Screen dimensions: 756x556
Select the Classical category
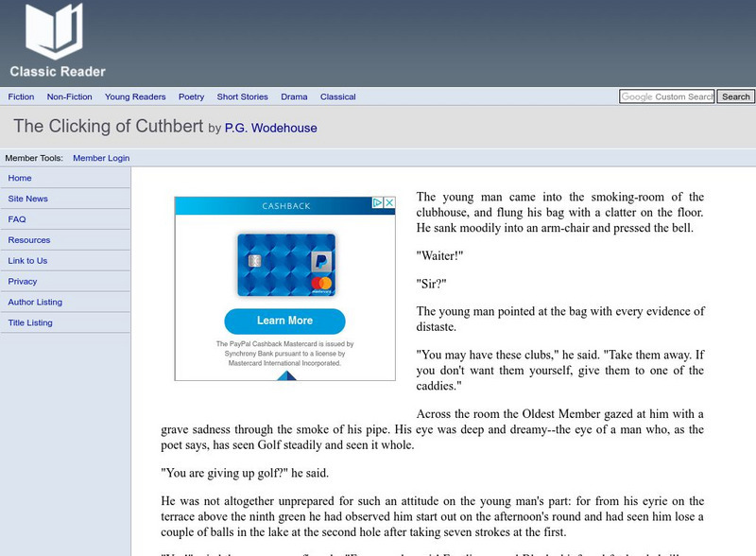338,96
